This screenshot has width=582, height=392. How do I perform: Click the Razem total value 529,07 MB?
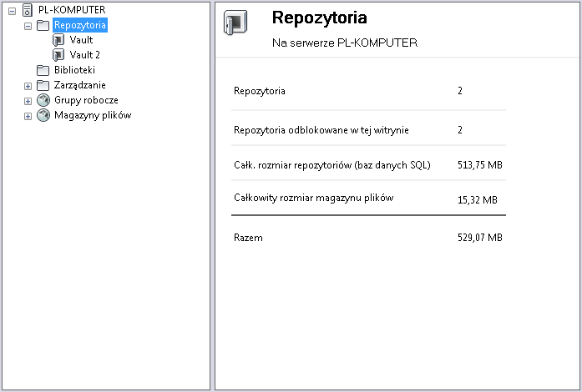coord(479,238)
